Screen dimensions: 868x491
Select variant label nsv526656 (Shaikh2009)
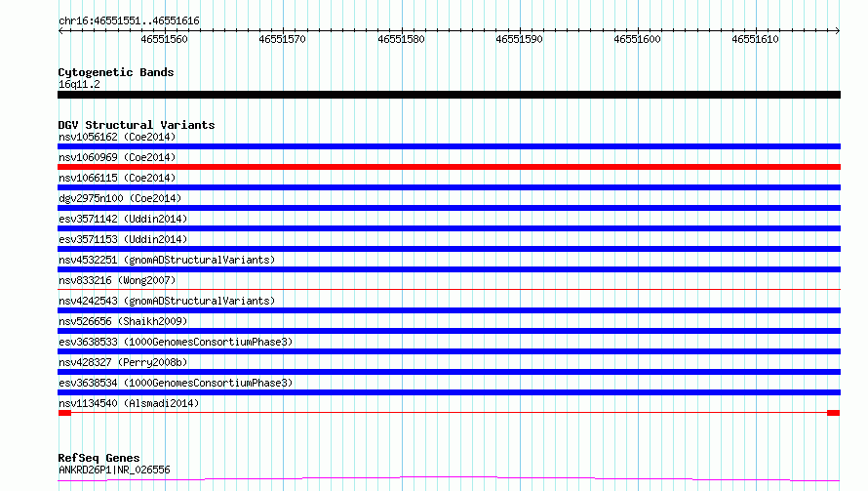pos(123,321)
